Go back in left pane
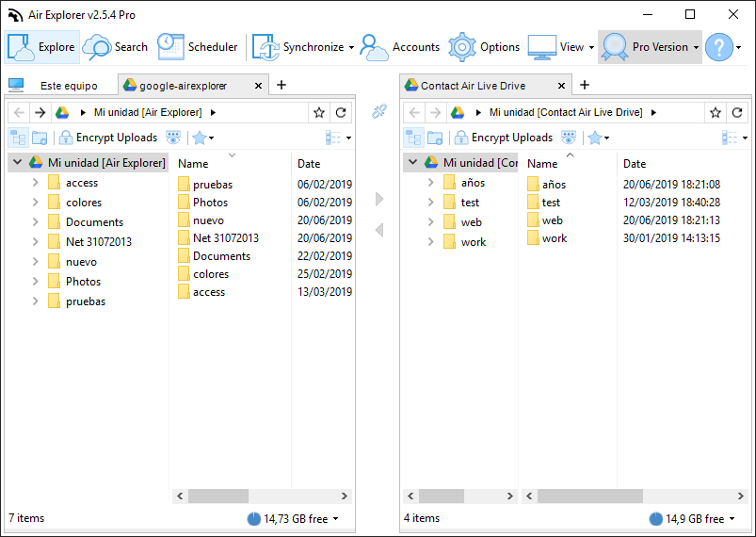 (19, 112)
